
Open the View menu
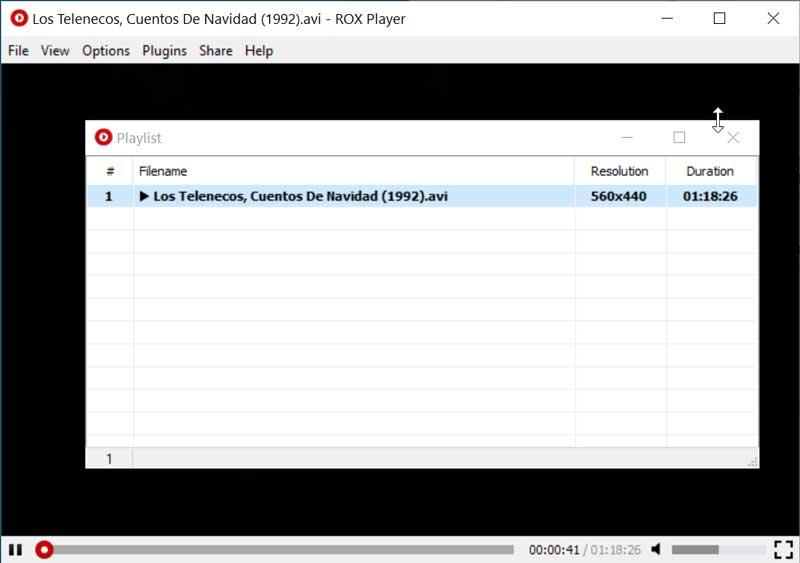[x=55, y=51]
